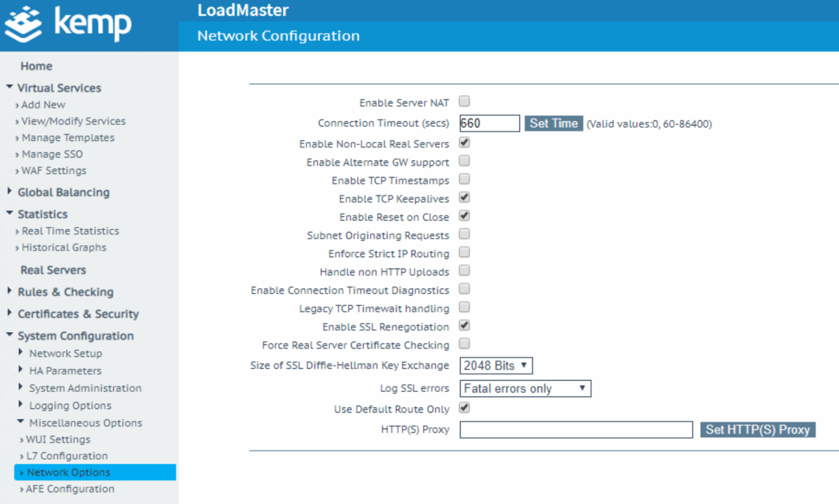Image resolution: width=839 pixels, height=504 pixels.
Task: Click the HTTP(S) Proxy input field
Action: point(575,430)
